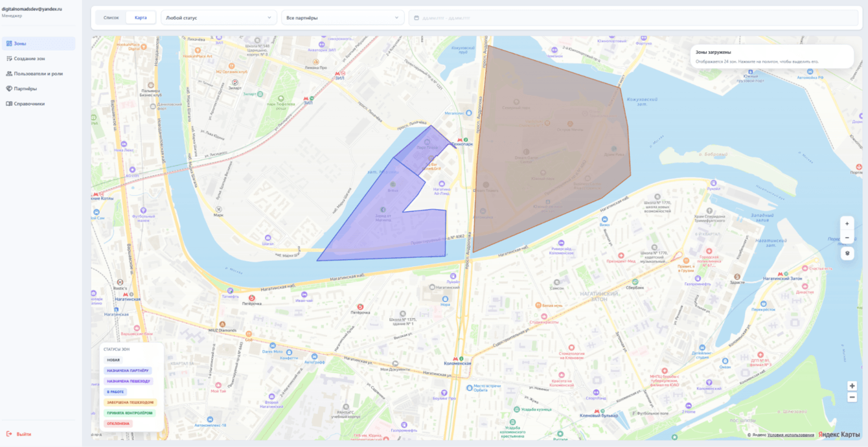This screenshot has height=447, width=868.
Task: Log out with the Выйти button
Action: [19, 434]
